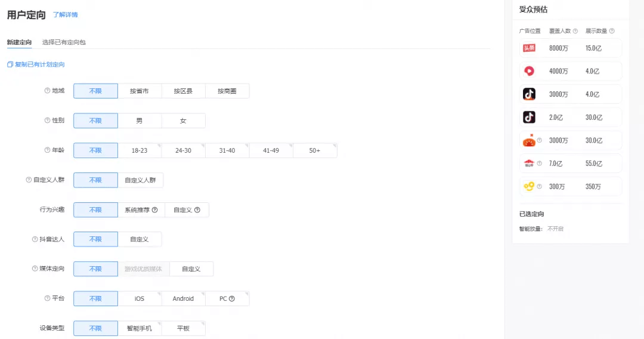
Task: Click the help icon in the 7.0亿 placement row
Action: coord(539,164)
